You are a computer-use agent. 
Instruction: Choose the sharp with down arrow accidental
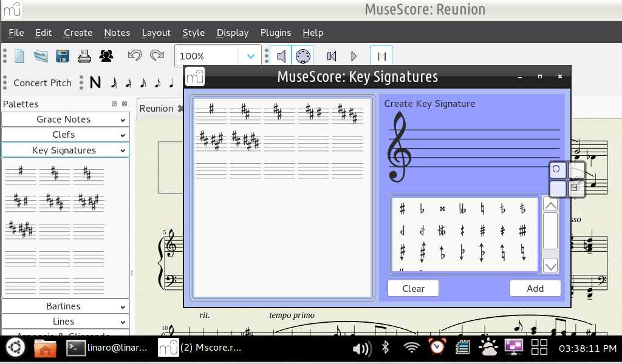coord(402,252)
